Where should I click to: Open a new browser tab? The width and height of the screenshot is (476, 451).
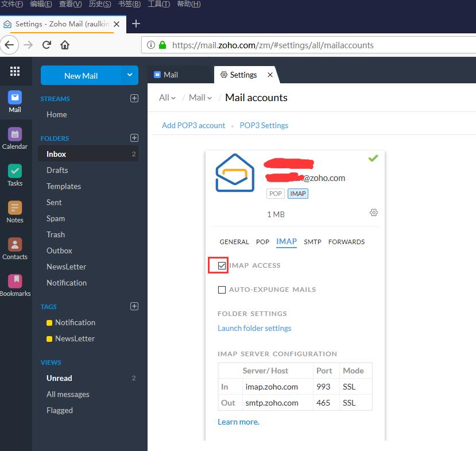click(136, 24)
